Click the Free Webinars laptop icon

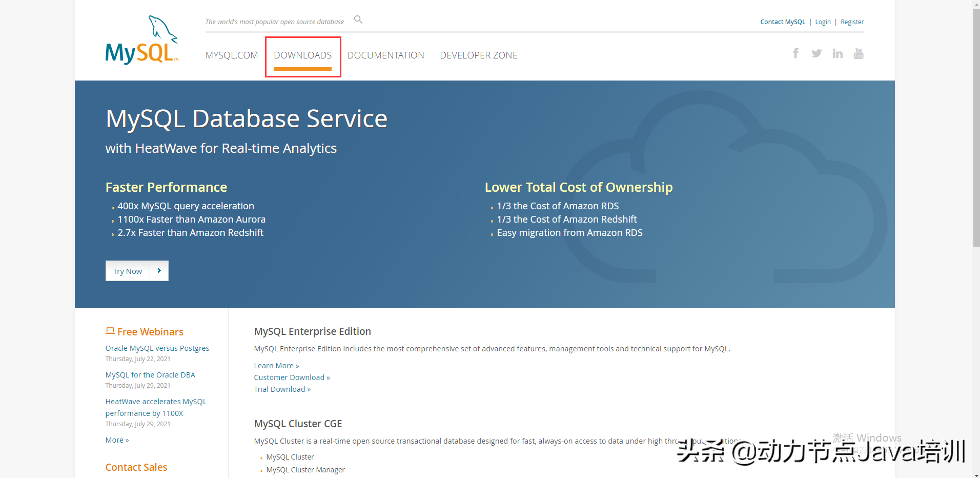[x=110, y=331]
